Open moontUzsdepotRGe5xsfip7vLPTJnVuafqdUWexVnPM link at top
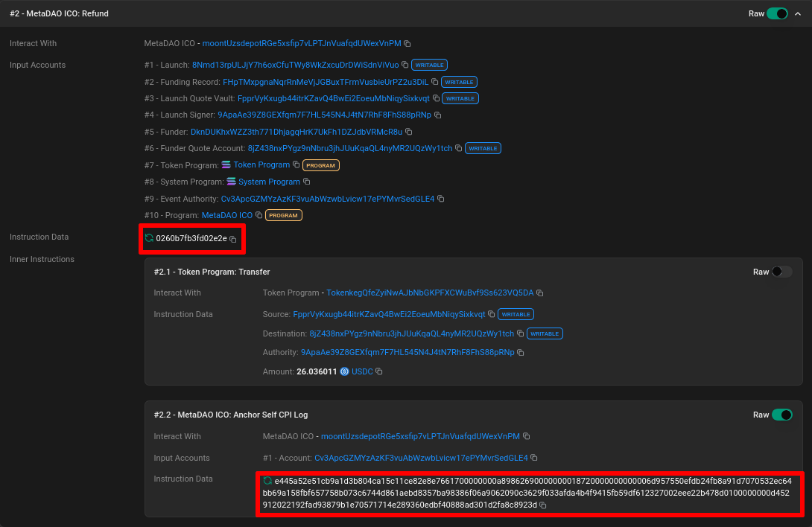Image resolution: width=812 pixels, height=527 pixels. tap(302, 43)
